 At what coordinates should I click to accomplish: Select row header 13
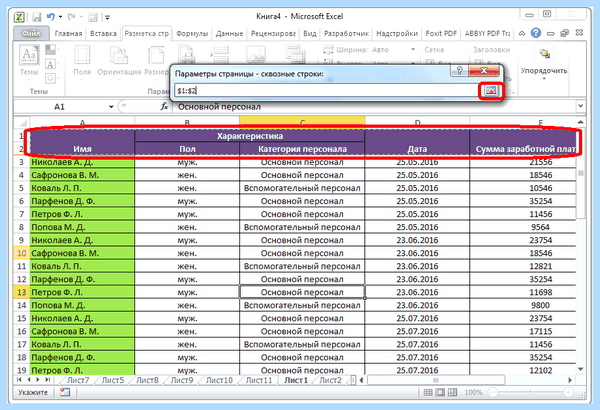point(21,292)
